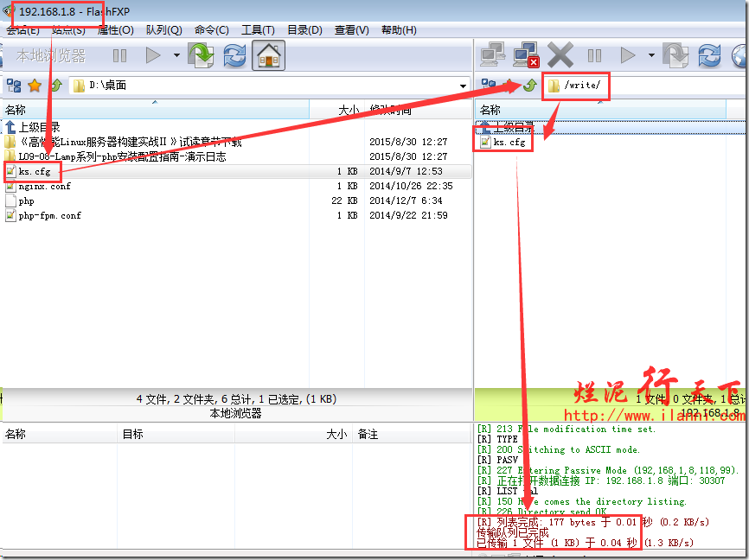The image size is (749, 560).
Task: Click queue 备注 column header
Action: click(412, 434)
